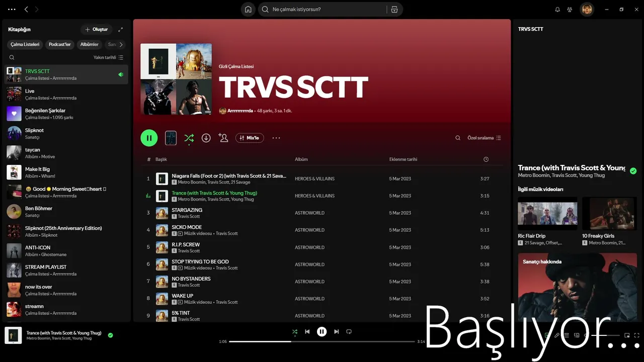The height and width of the screenshot is (362, 644).
Task: Click the TRVS SCTT playlist cover collage
Action: tap(176, 79)
